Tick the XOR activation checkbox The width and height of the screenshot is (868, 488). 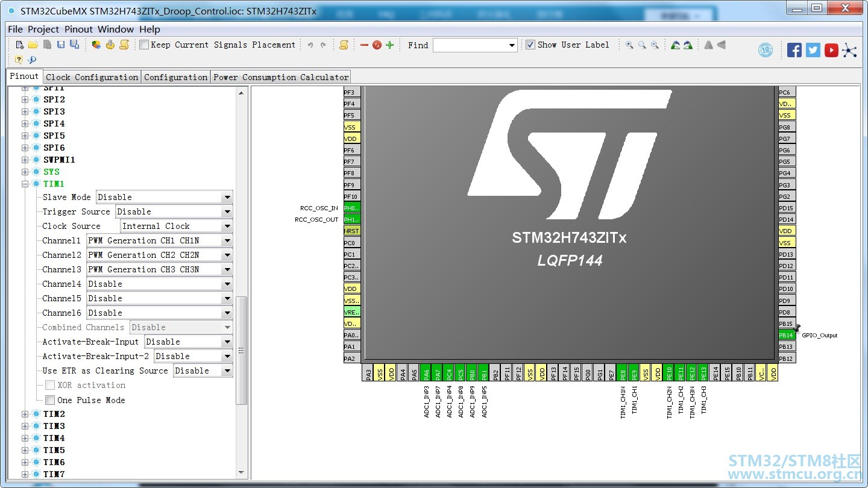(50, 385)
